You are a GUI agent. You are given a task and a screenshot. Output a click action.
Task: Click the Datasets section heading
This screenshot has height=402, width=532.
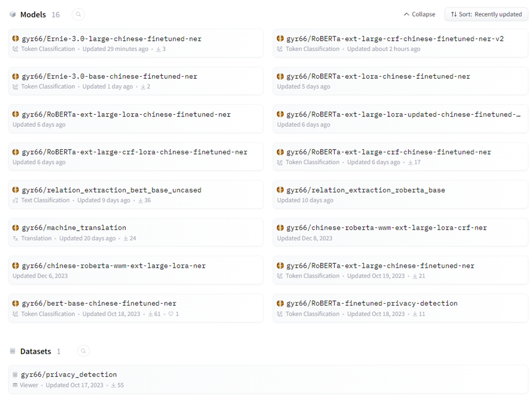point(35,351)
